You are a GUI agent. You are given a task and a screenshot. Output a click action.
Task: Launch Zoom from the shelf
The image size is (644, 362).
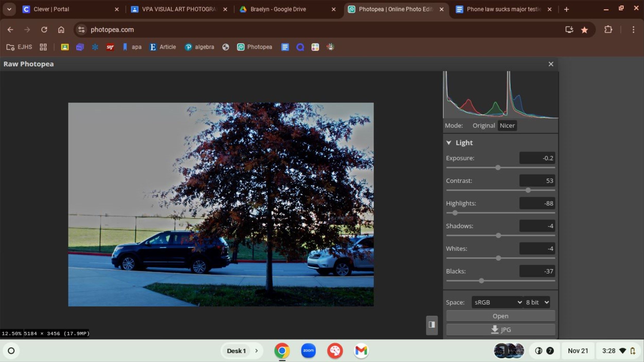[x=308, y=350]
